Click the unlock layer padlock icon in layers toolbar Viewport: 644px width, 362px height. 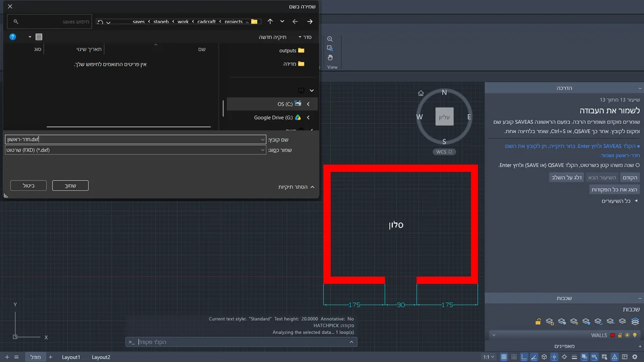(538, 321)
